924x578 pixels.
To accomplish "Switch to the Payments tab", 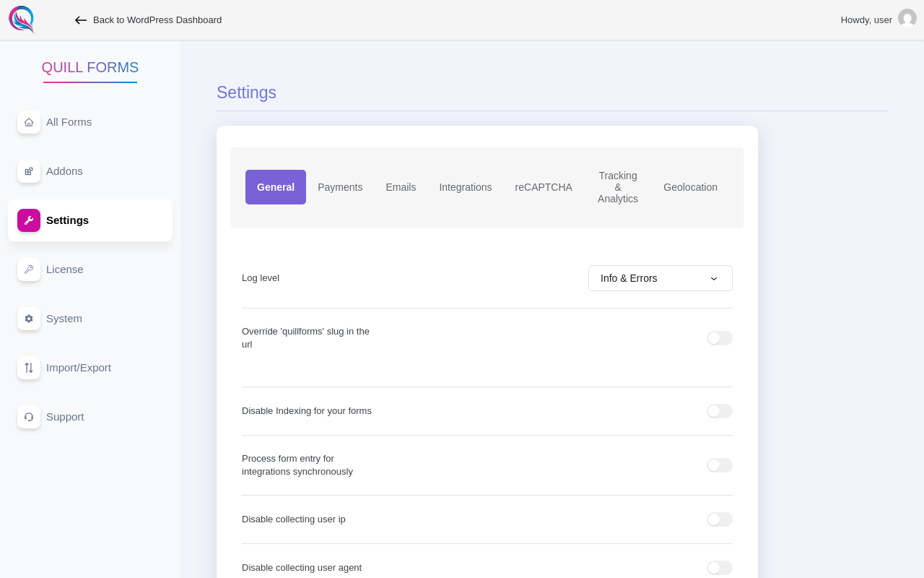I will pos(340,187).
